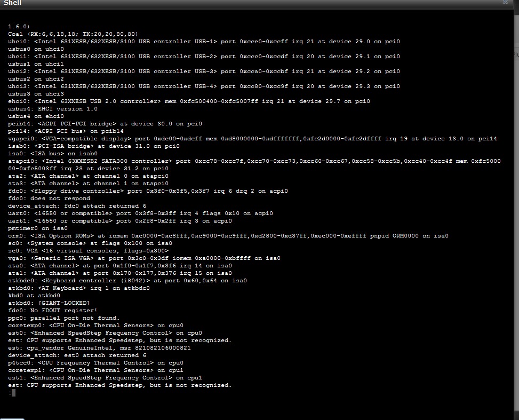Select "ata0: <ATA channel>" irq 14 line
519x420 pixels.
[120, 266]
